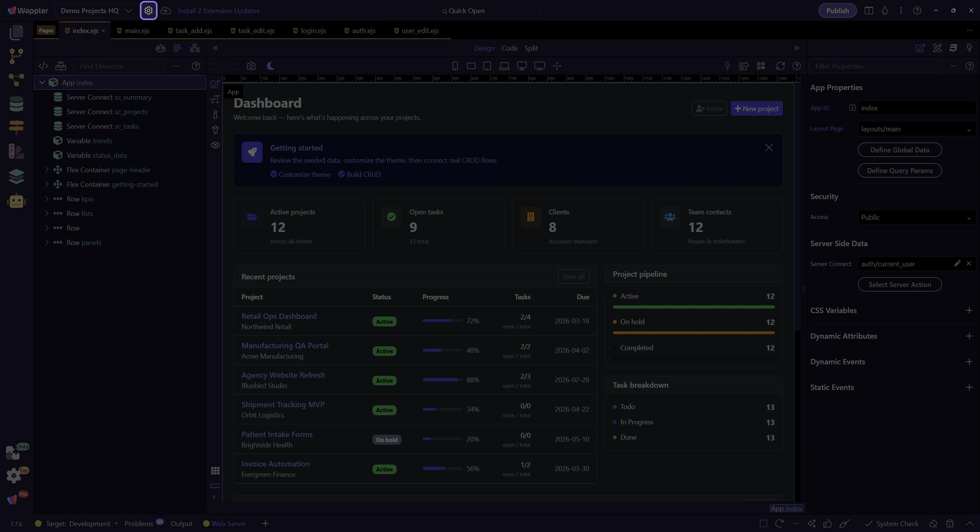
Task: Open the Layout Page dropdown
Action: click(916, 129)
